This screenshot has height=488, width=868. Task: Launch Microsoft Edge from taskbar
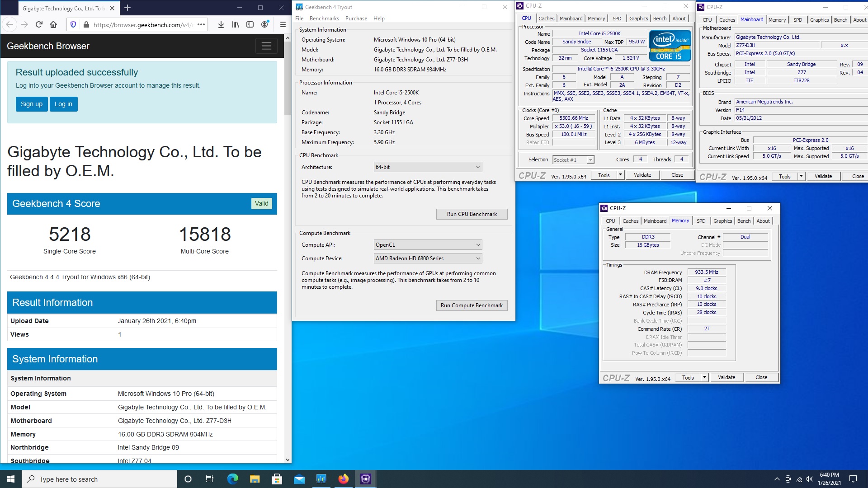click(232, 479)
